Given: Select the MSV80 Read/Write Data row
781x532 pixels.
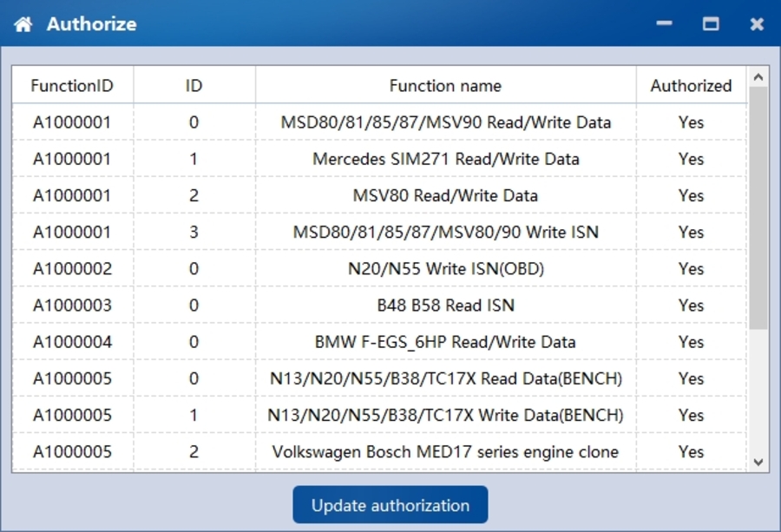Looking at the screenshot, I should pyautogui.click(x=445, y=195).
